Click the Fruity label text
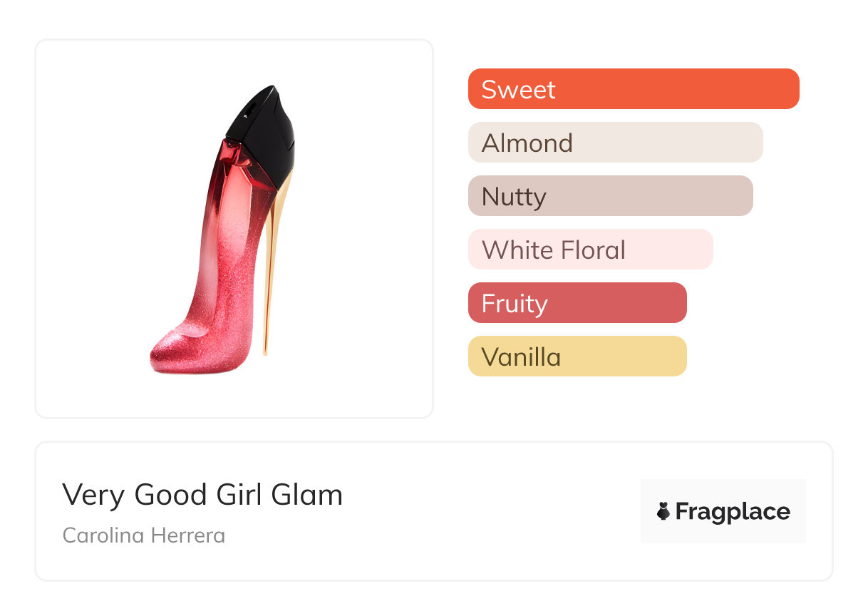Screen dimensions: 868x616 (515, 304)
